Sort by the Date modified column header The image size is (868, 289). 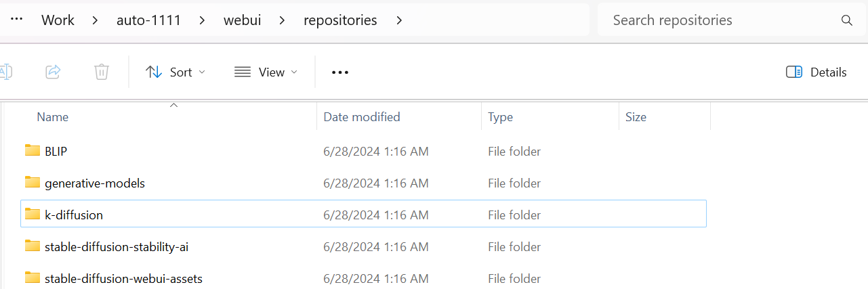click(x=362, y=117)
